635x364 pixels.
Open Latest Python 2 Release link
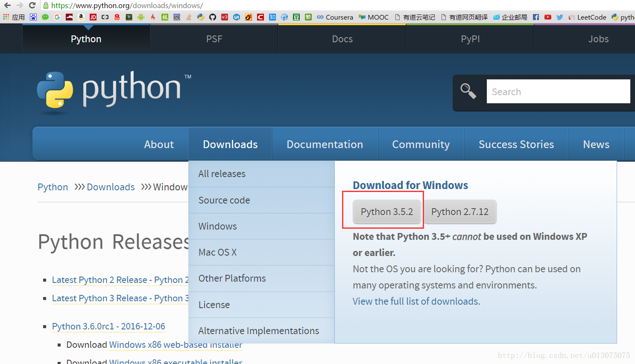tap(120, 280)
